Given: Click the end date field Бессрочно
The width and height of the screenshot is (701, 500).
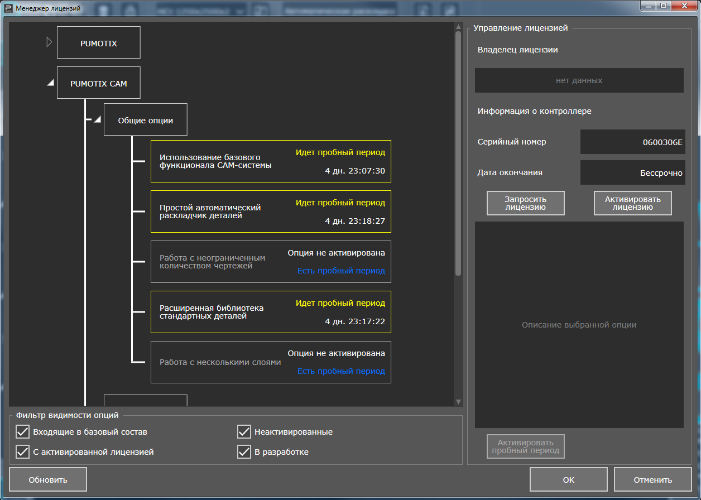Looking at the screenshot, I should [633, 173].
